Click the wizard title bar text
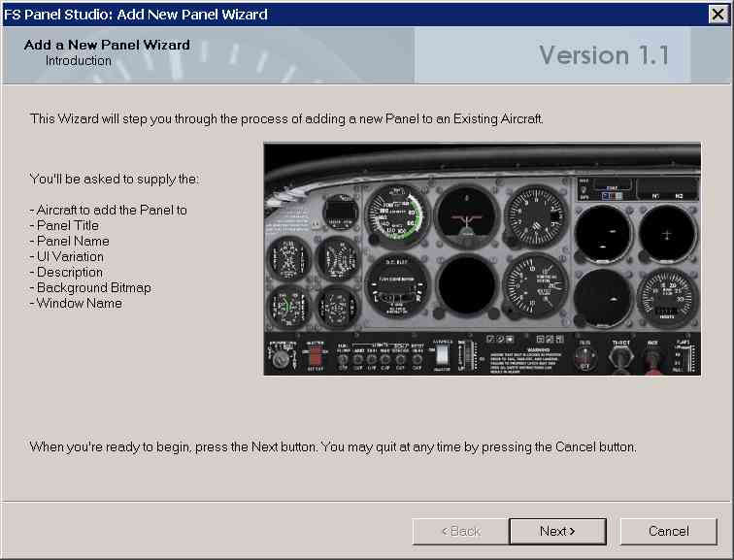734x560 pixels. [x=135, y=15]
